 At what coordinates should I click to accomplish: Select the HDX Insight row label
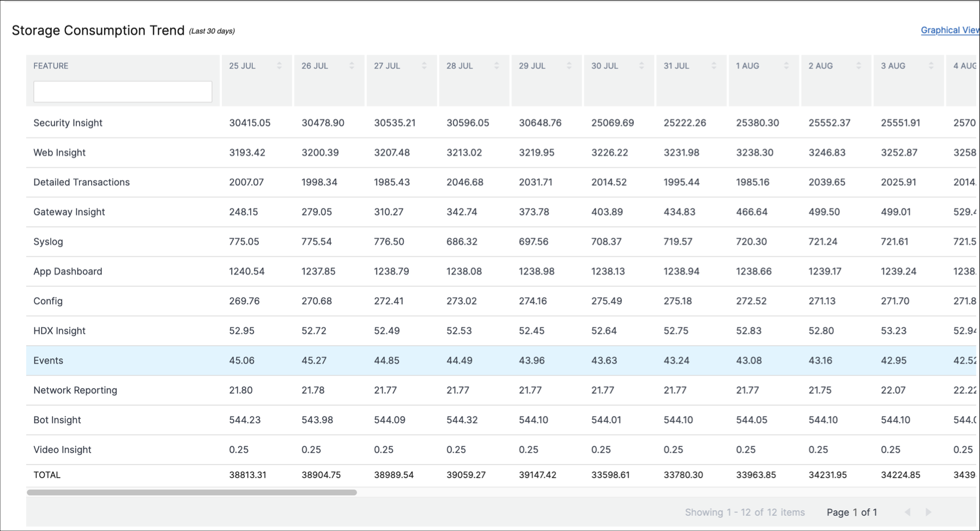coord(59,331)
